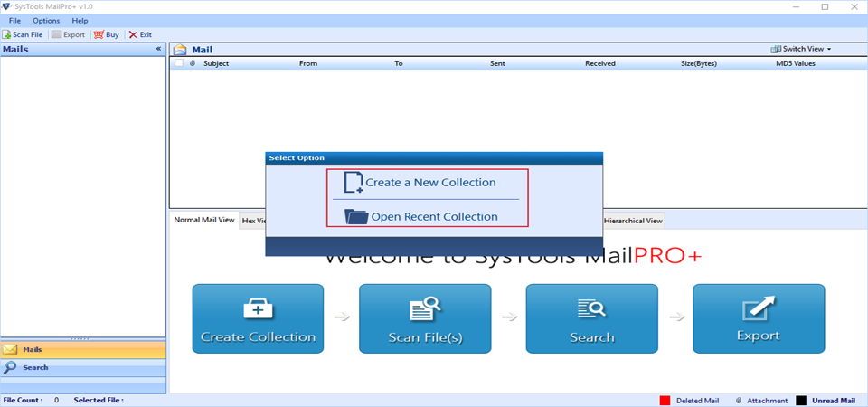Click the Buy cart toolbar button
Viewport: 868px width, 407px height.
click(x=107, y=34)
